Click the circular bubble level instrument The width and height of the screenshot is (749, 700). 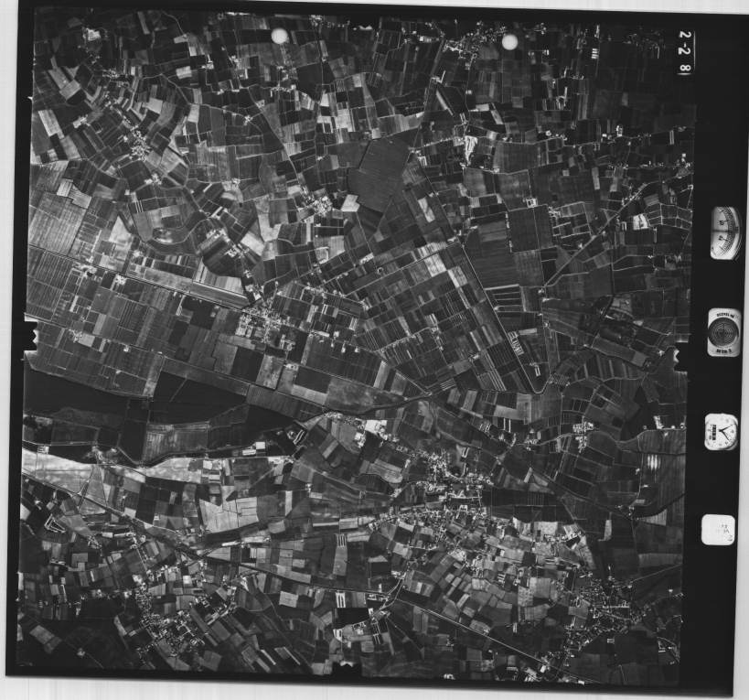(723, 331)
